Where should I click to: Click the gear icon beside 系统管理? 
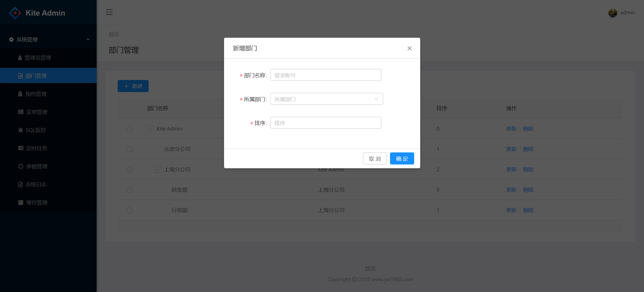[11, 39]
